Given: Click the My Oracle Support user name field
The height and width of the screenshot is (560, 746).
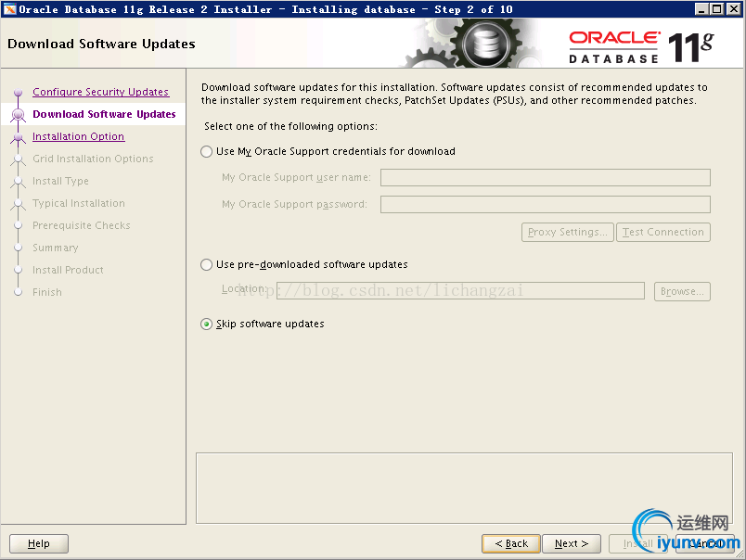Looking at the screenshot, I should pos(546,178).
